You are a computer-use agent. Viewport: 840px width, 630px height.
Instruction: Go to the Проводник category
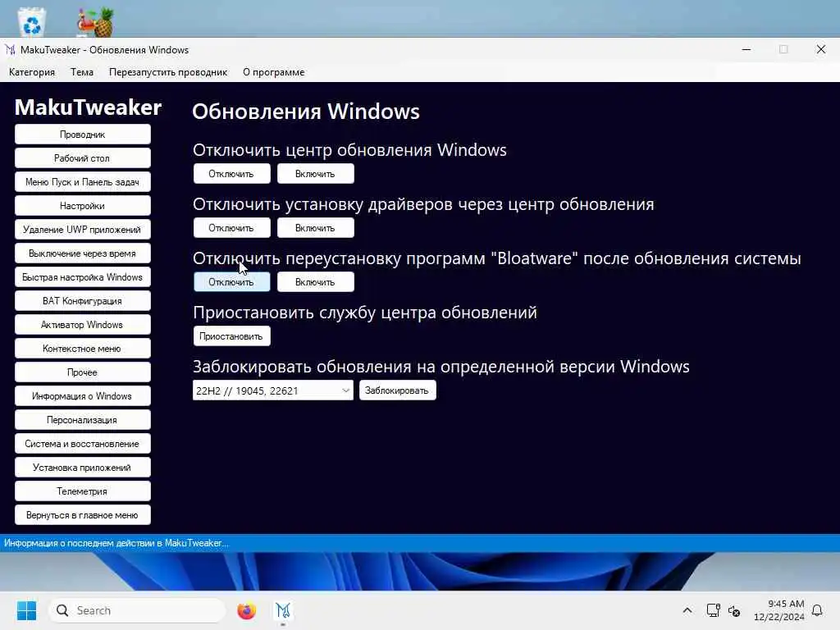coord(83,135)
